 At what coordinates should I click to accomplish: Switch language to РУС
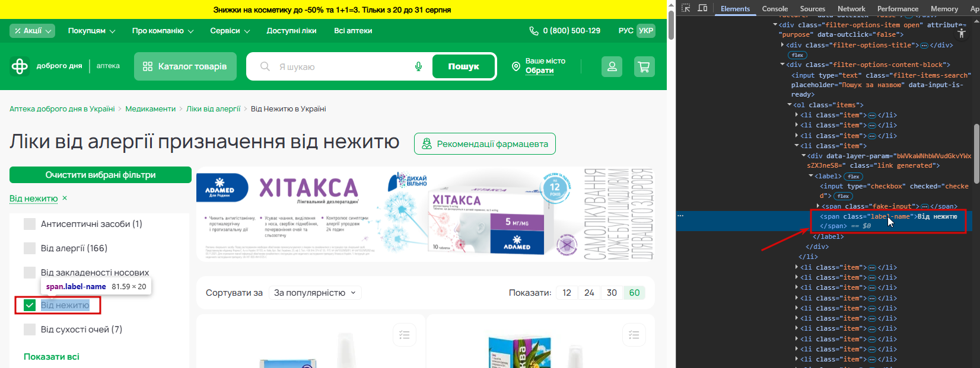(x=625, y=31)
